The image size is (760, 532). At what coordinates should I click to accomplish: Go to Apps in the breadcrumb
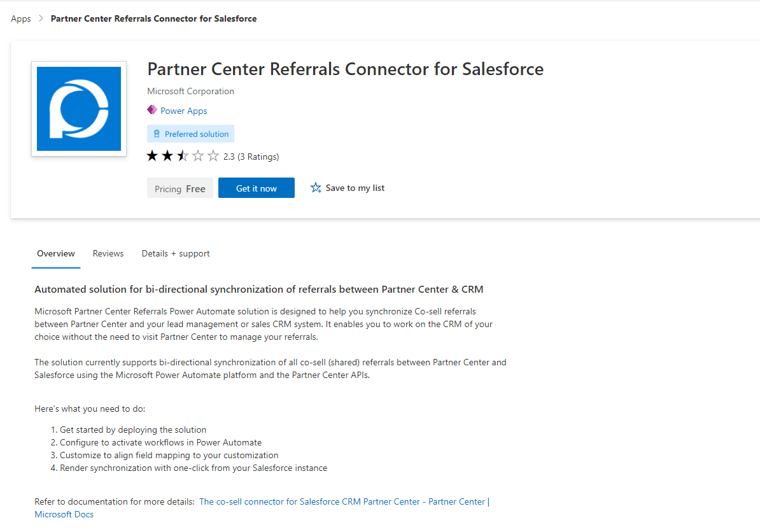tap(21, 18)
